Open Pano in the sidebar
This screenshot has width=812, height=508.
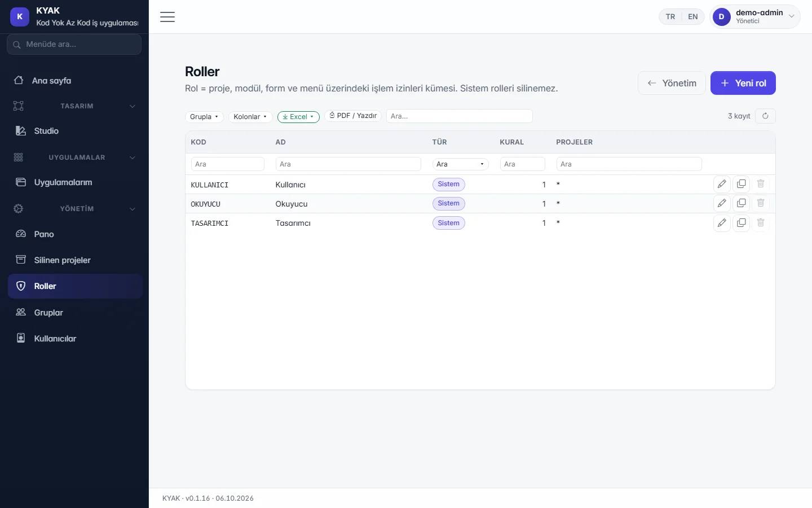click(x=74, y=234)
